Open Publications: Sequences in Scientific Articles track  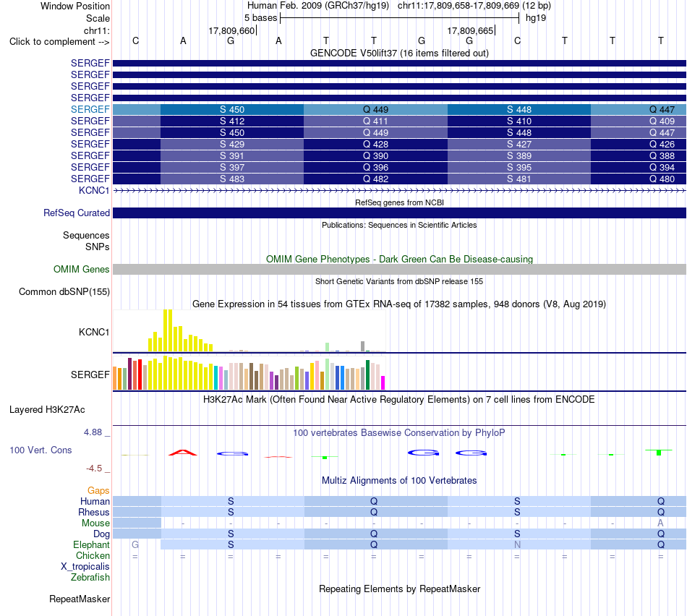click(399, 225)
